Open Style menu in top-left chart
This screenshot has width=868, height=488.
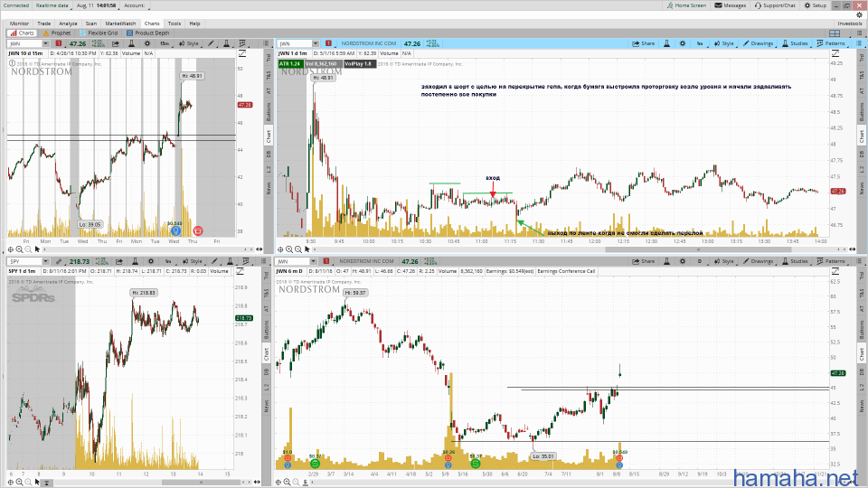pos(189,43)
